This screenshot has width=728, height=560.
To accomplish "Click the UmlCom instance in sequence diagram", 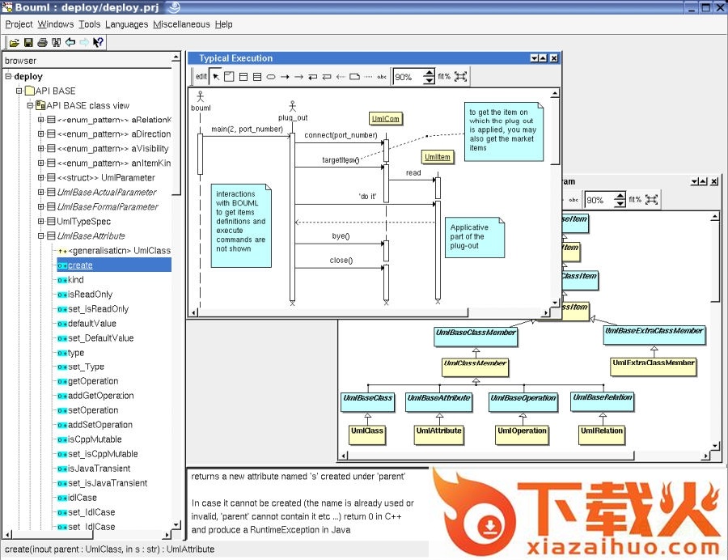I will pos(385,119).
